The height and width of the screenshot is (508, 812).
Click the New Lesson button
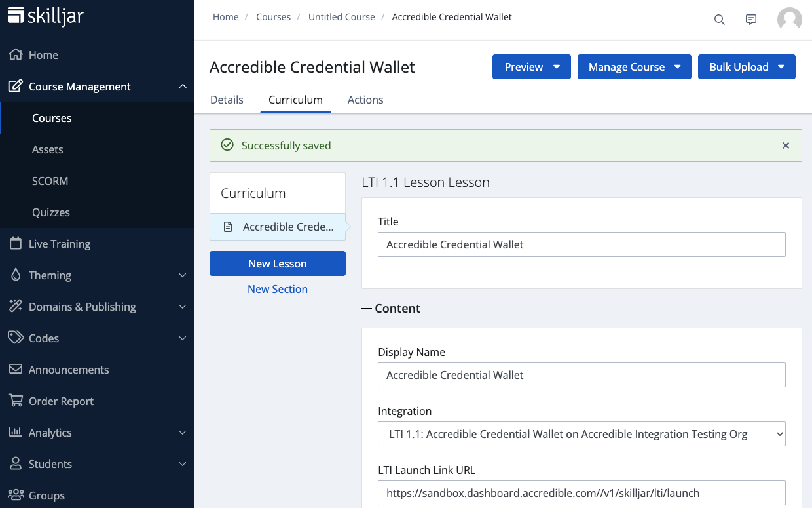pos(278,264)
